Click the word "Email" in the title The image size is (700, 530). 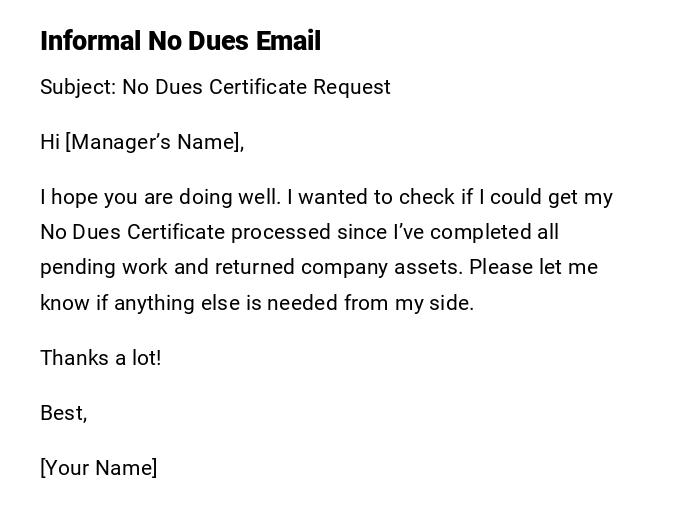(x=288, y=41)
